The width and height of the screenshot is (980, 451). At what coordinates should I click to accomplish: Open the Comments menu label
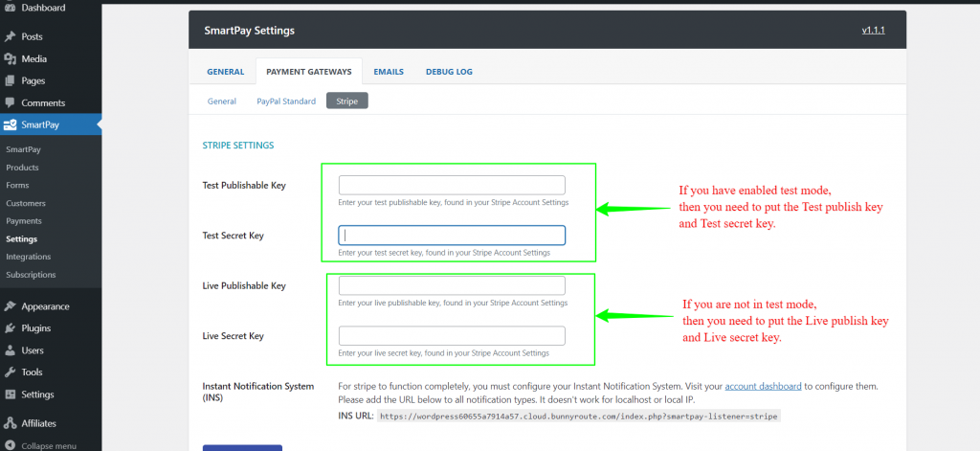click(x=43, y=102)
